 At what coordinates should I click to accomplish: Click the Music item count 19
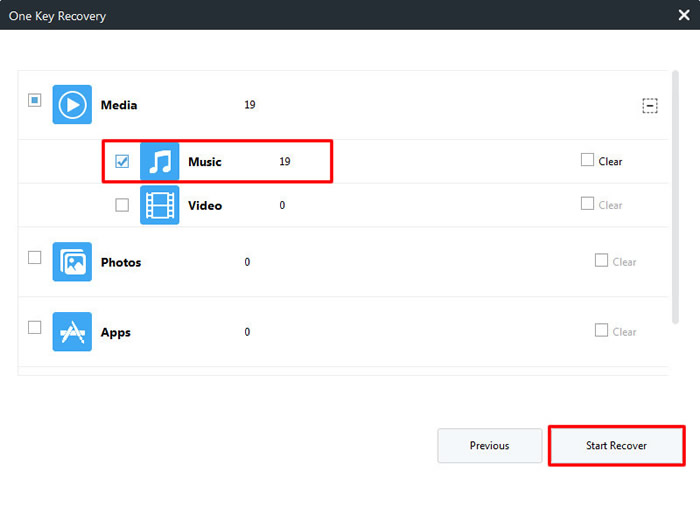point(285,162)
